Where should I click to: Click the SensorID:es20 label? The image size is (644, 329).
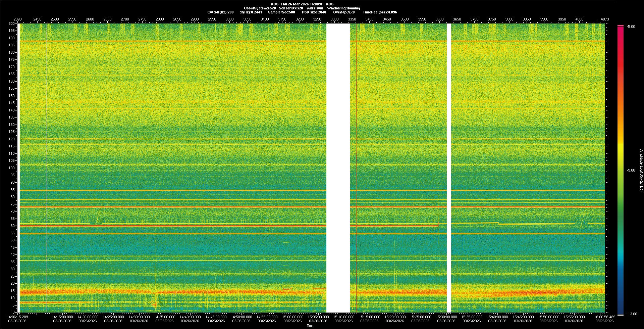click(291, 8)
